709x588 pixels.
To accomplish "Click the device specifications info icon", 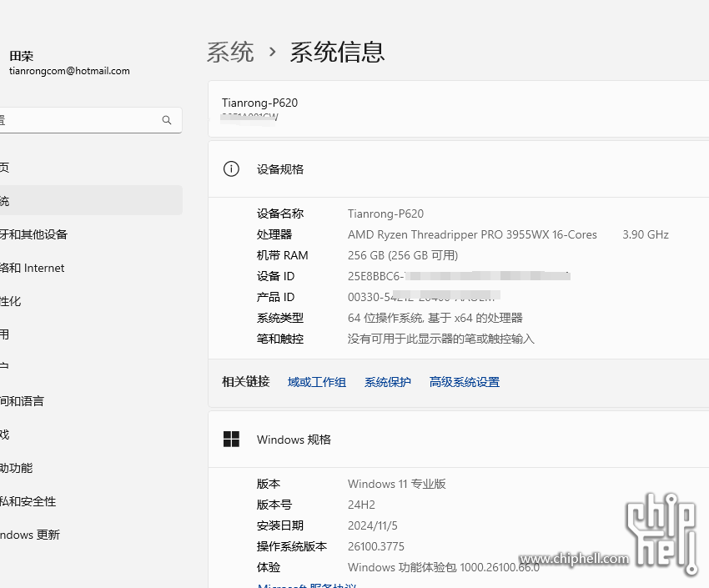I will coord(231,169).
